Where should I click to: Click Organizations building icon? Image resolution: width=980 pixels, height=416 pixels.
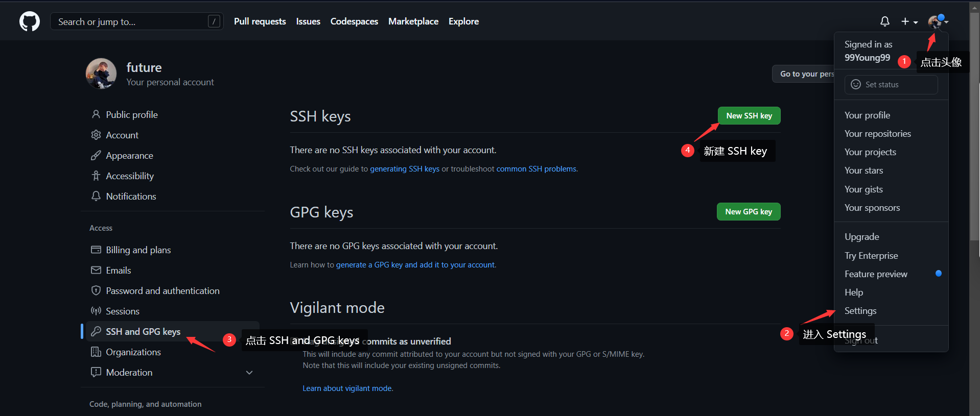96,352
